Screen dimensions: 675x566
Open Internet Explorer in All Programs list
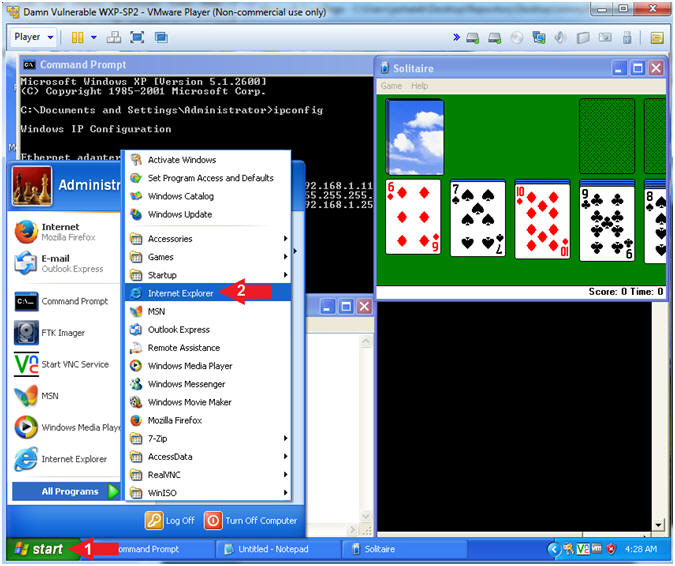(208, 293)
